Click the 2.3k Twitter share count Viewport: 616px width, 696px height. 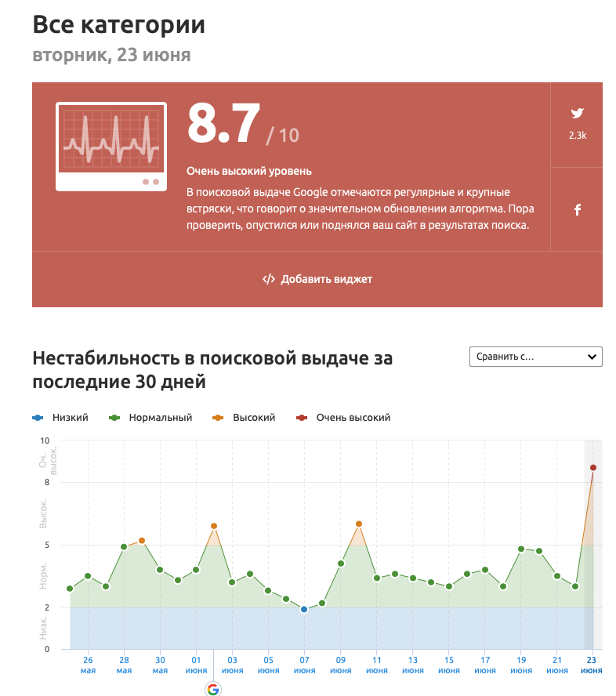(x=578, y=136)
